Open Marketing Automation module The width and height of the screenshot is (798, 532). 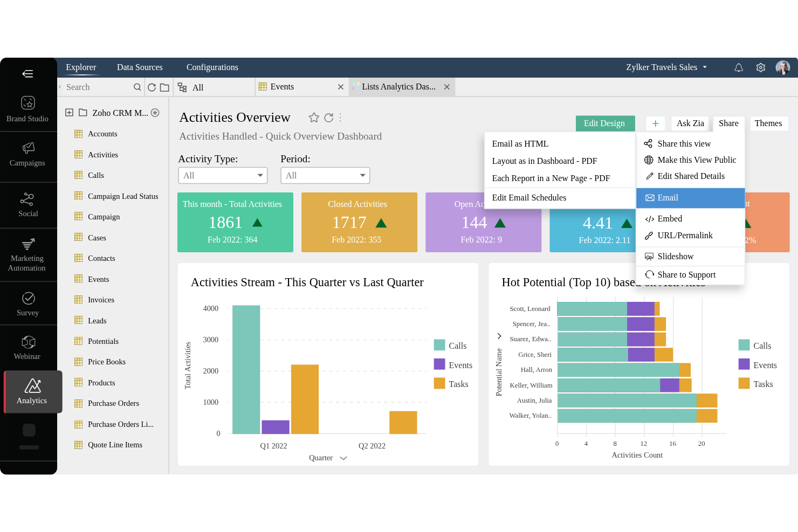(x=27, y=254)
